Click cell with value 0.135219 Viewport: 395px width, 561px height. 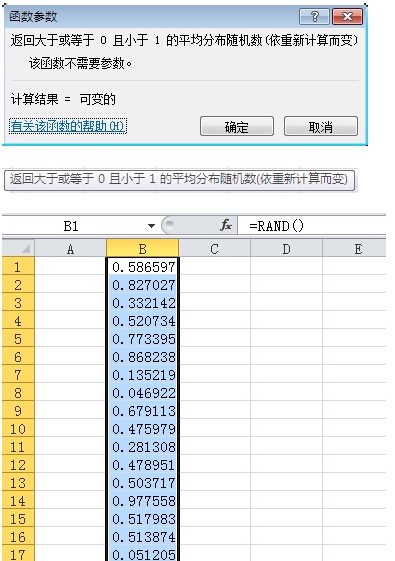point(142,374)
